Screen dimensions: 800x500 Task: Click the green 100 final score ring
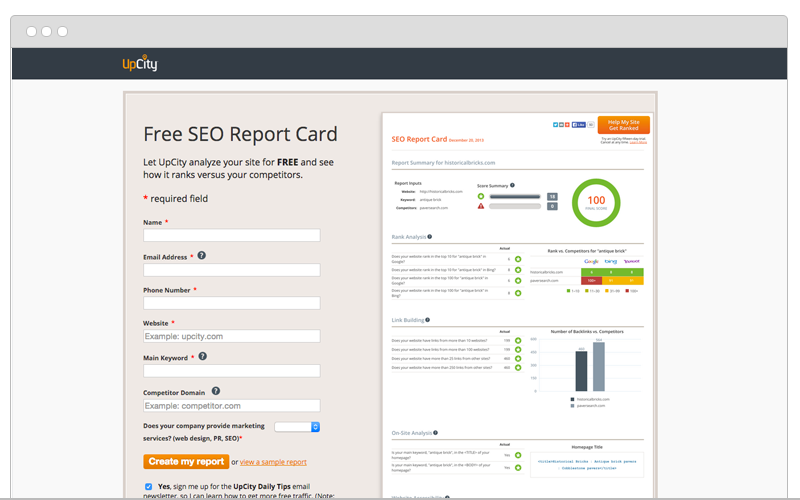tap(596, 203)
